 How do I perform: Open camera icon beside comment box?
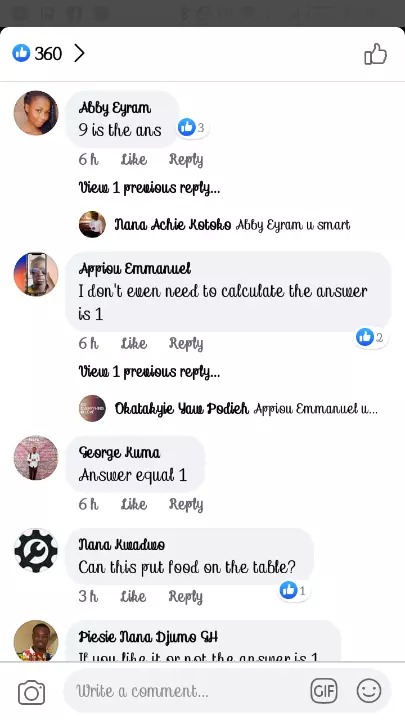point(31,692)
